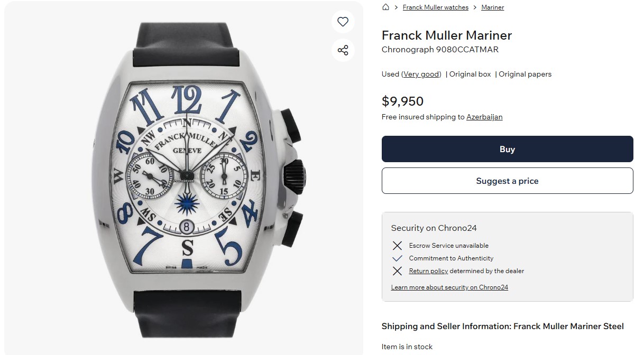Go to Mariner breadcrumb link
The width and height of the screenshot is (644, 355).
point(492,7)
